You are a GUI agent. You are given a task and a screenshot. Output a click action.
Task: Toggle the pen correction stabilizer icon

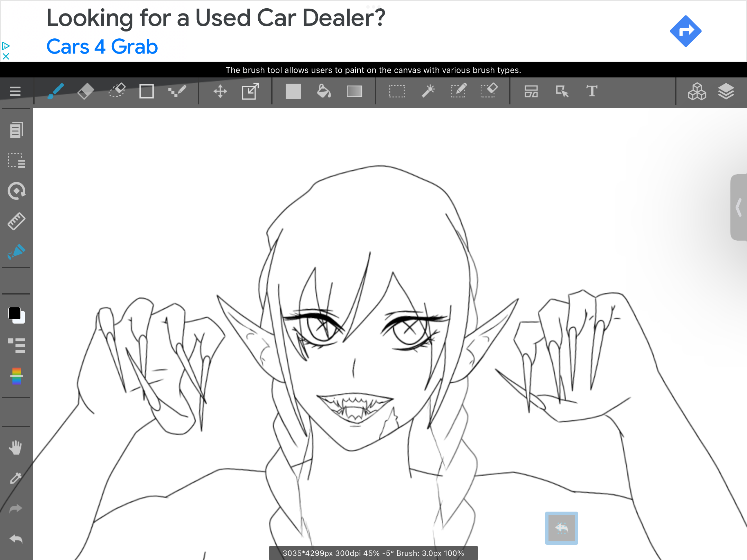(x=16, y=252)
